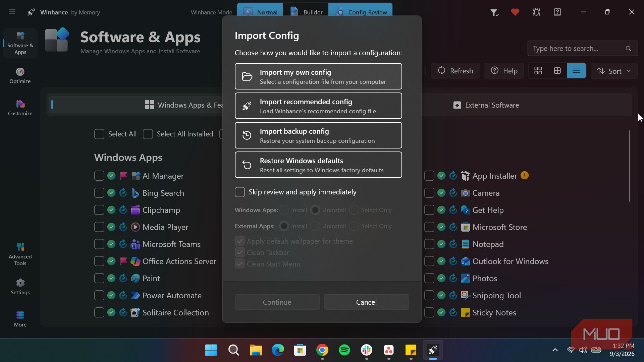Toggle the Clean Start Menu checkbox
Image resolution: width=644 pixels, height=362 pixels.
[x=240, y=264]
